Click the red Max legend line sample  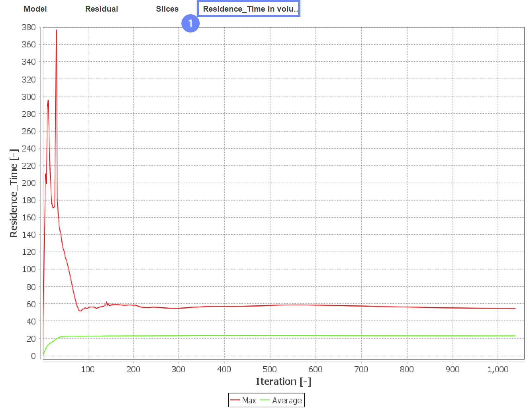pyautogui.click(x=236, y=400)
